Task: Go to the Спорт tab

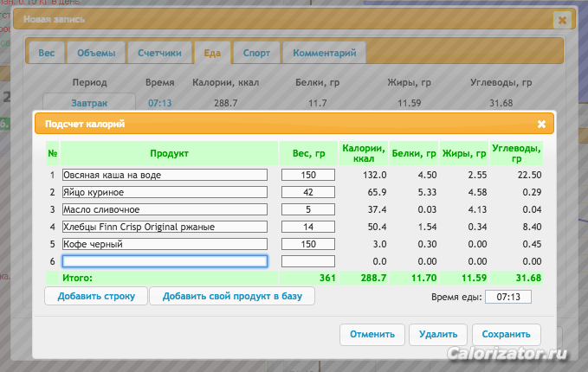Action: coord(255,53)
